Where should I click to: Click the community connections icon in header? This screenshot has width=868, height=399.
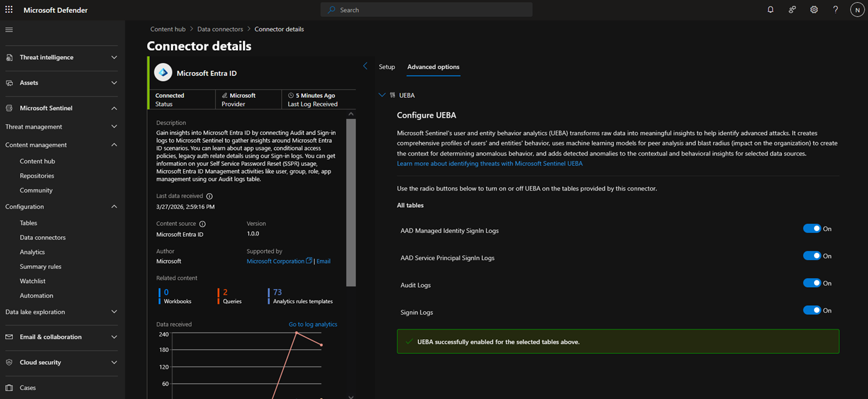click(792, 10)
